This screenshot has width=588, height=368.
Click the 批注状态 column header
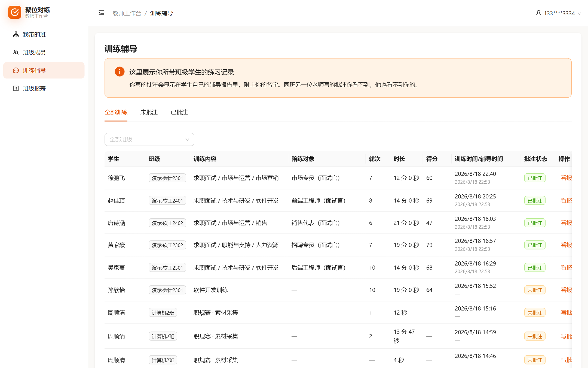[x=535, y=159]
